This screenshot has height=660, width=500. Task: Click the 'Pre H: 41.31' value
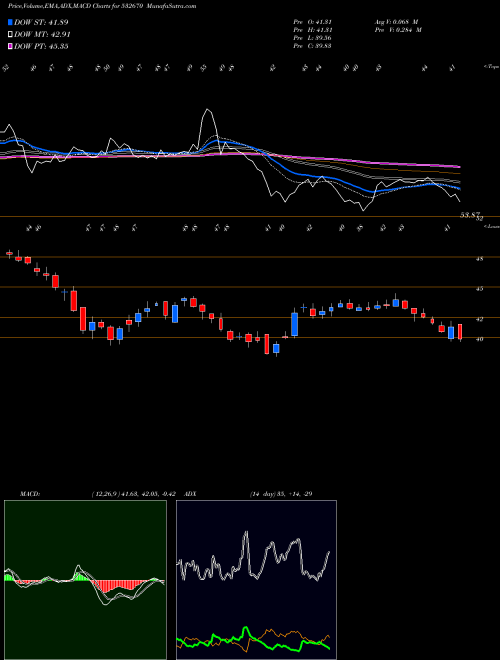[x=312, y=30]
